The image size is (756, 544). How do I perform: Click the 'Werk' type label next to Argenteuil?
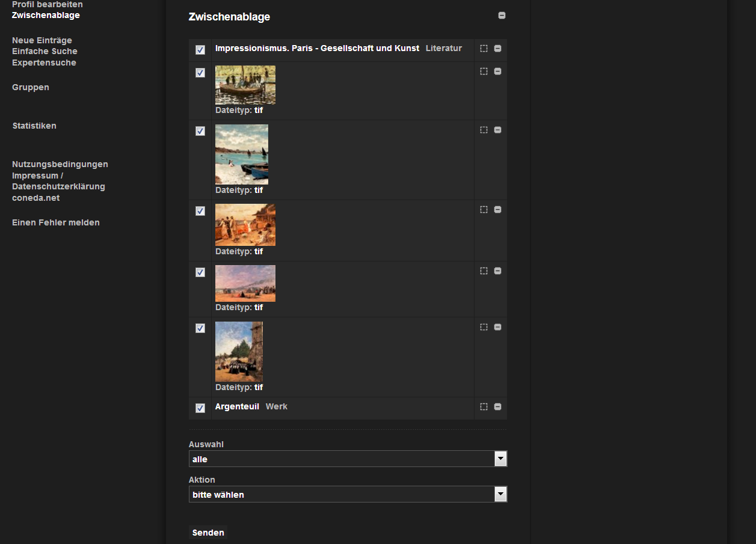pyautogui.click(x=277, y=406)
